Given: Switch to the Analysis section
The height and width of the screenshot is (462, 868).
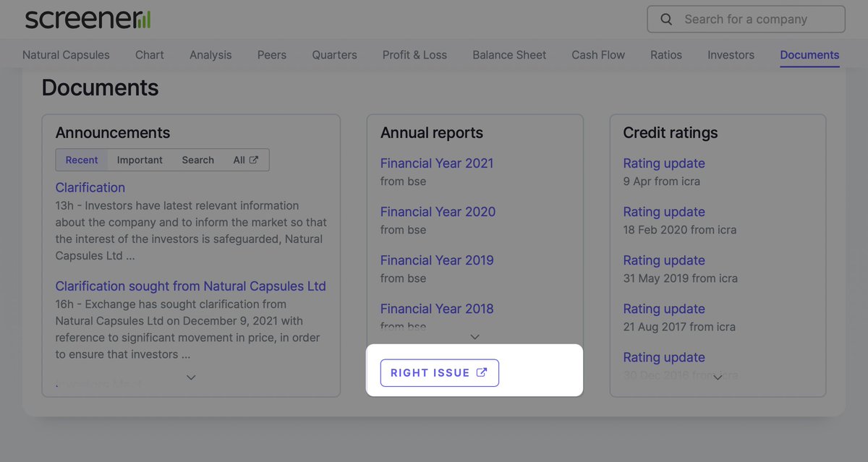Looking at the screenshot, I should [210, 55].
